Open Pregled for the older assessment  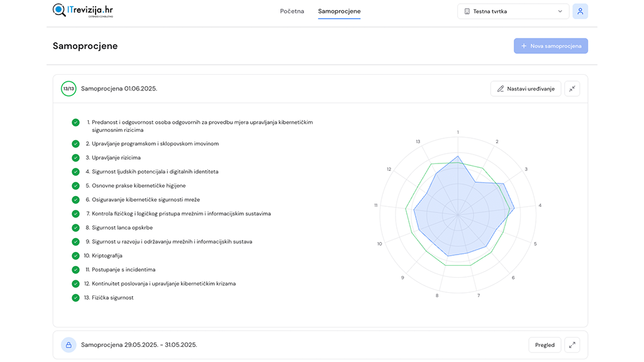click(x=545, y=344)
